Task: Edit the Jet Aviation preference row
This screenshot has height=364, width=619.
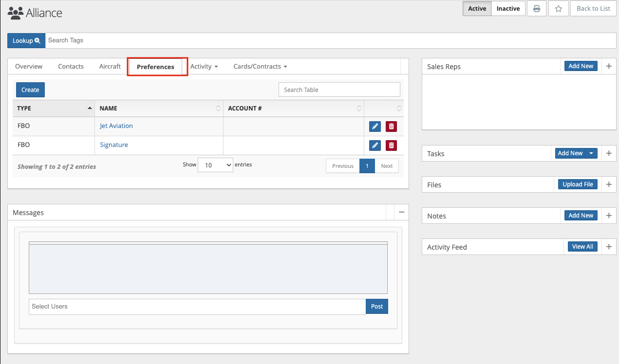Action: (375, 127)
